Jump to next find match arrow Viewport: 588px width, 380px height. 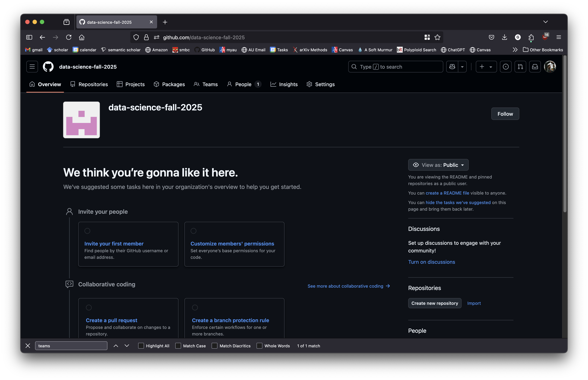click(127, 346)
